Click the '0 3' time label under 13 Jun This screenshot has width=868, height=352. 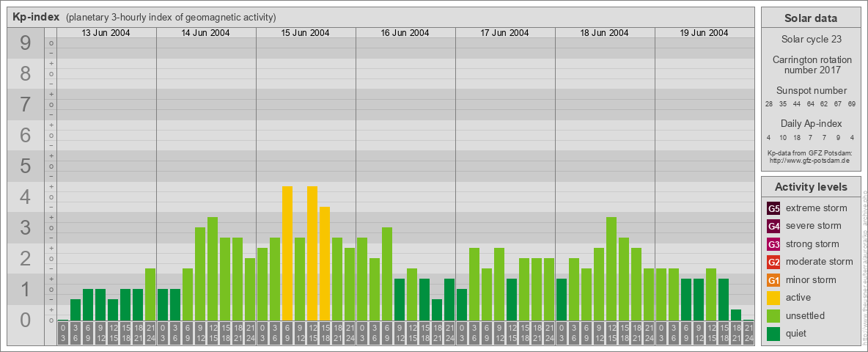pyautogui.click(x=63, y=333)
